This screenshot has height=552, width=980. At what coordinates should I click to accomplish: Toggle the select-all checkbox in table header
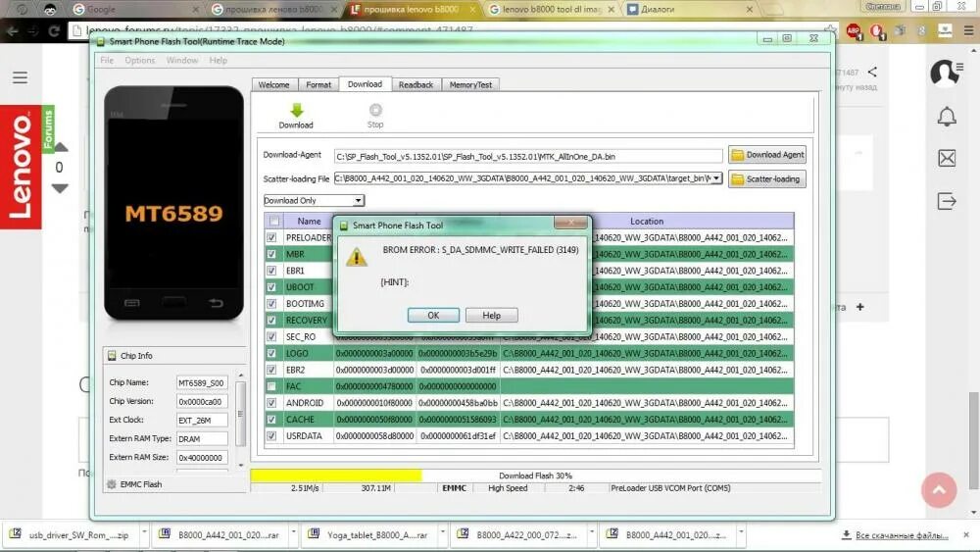point(273,221)
